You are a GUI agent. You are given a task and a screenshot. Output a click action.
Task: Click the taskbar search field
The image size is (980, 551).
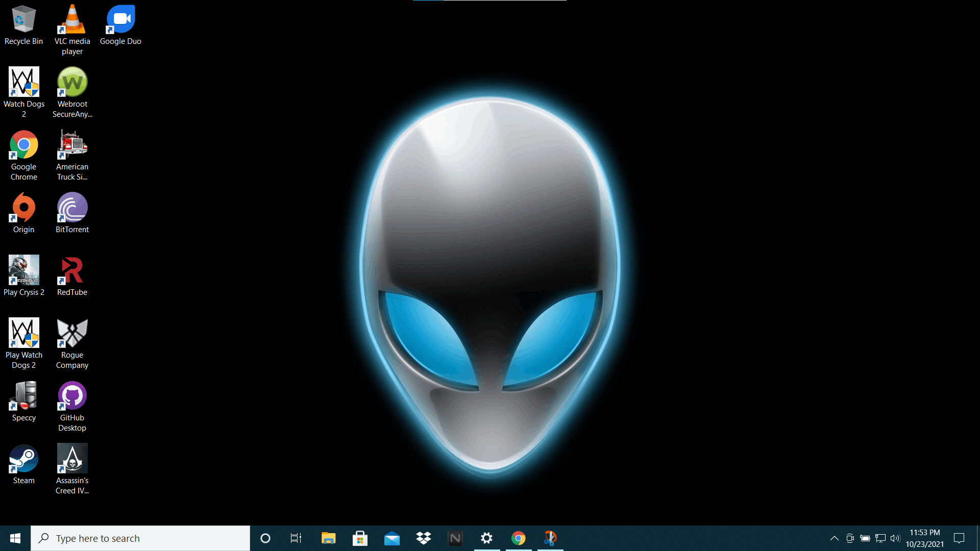(140, 538)
